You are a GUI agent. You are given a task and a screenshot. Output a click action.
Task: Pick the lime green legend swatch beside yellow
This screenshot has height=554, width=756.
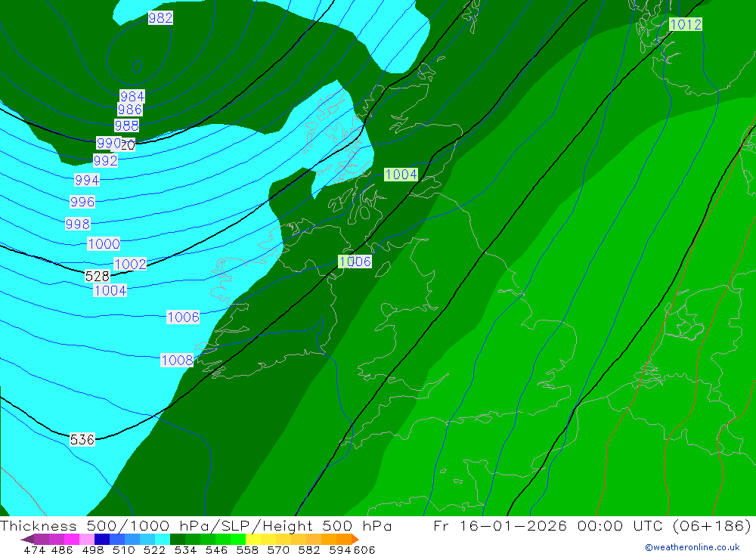[238, 539]
